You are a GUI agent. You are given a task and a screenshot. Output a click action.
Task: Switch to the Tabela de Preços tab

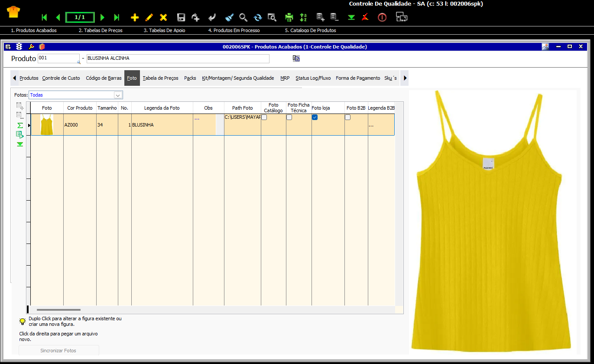[x=160, y=78]
